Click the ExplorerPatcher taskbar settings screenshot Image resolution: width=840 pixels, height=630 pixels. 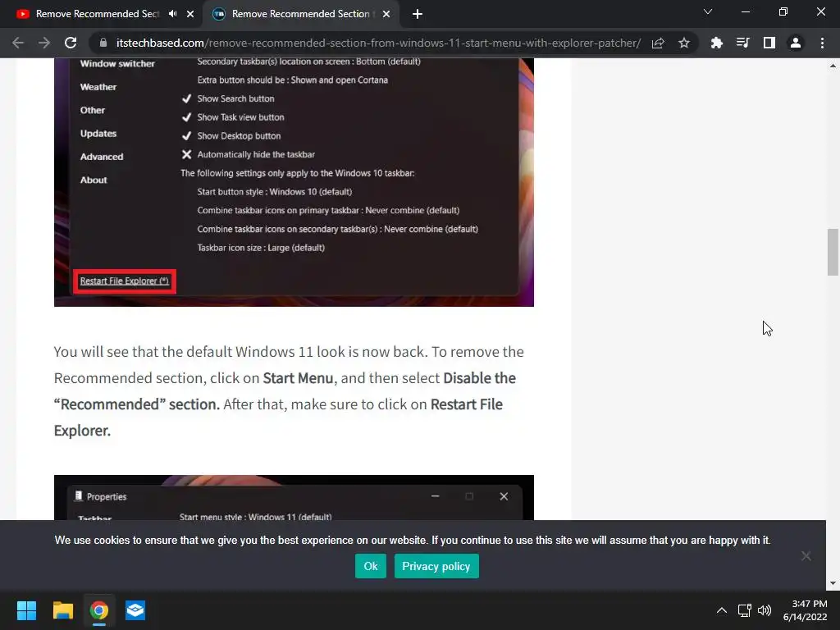click(x=294, y=182)
